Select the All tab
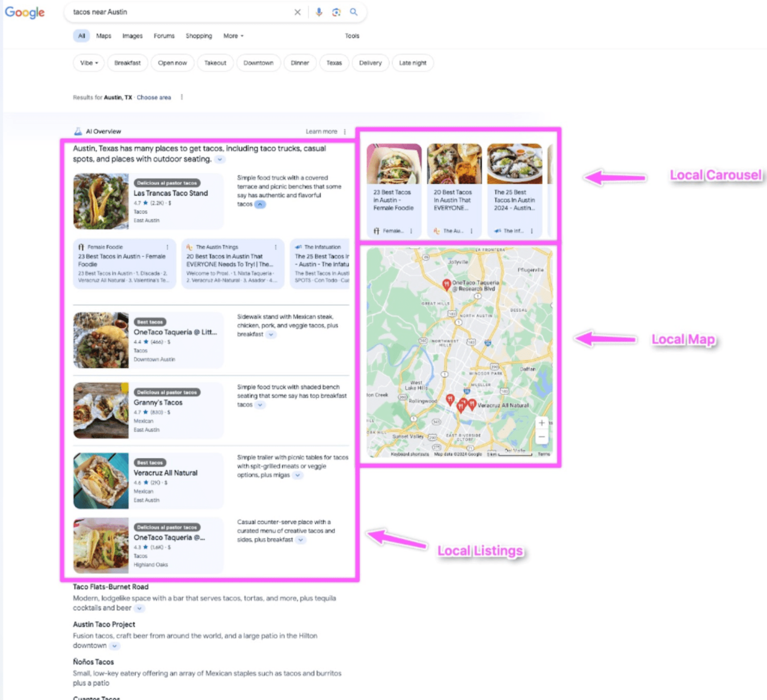This screenshot has width=767, height=700. [81, 36]
